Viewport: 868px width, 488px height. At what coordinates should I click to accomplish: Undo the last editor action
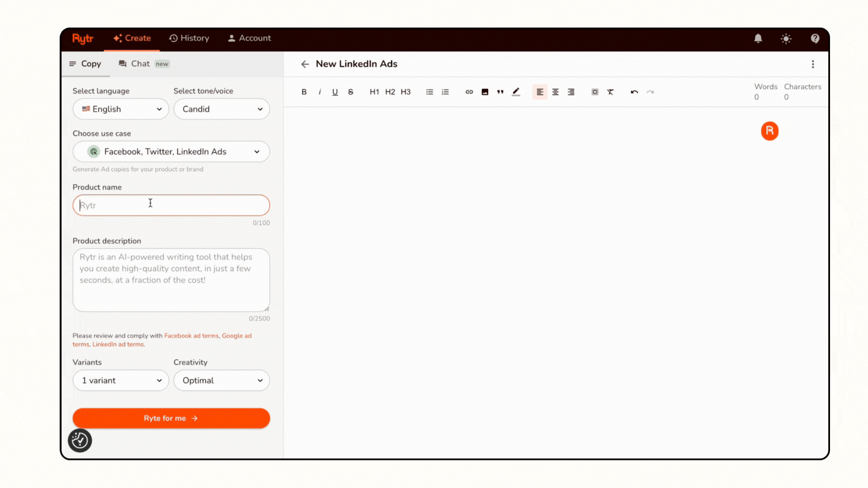pos(634,92)
